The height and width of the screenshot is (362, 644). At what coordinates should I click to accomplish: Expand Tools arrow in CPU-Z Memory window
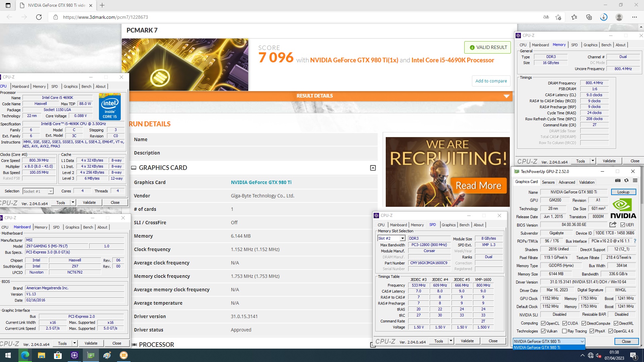(593, 161)
